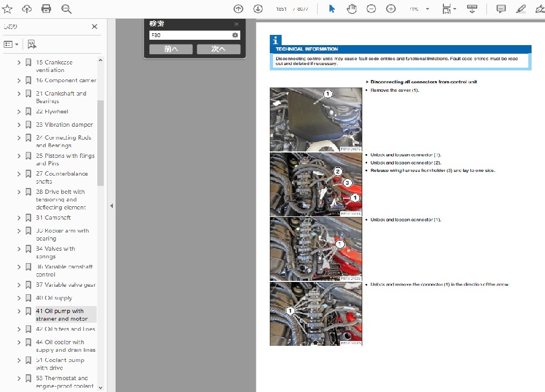
Task: Open the 51 Coolant pump bookmark
Action: [60, 364]
